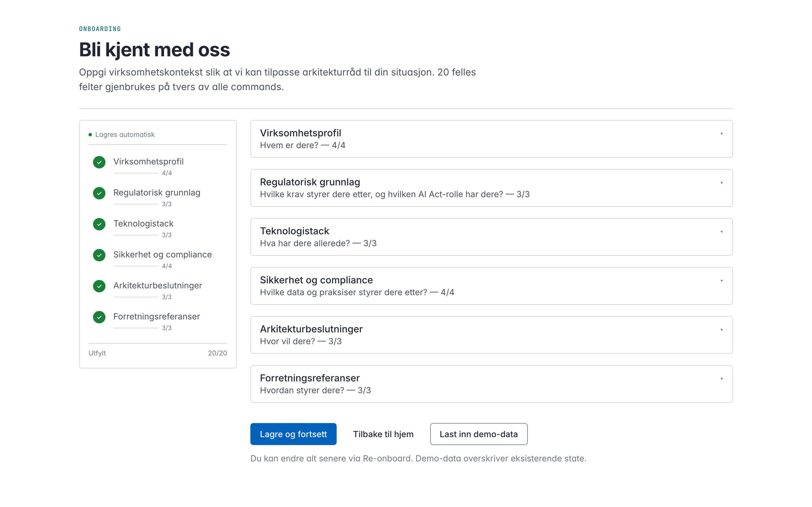The image size is (812, 507).
Task: Expand the Regulatorisk grunnlag section arrow
Action: (x=721, y=183)
